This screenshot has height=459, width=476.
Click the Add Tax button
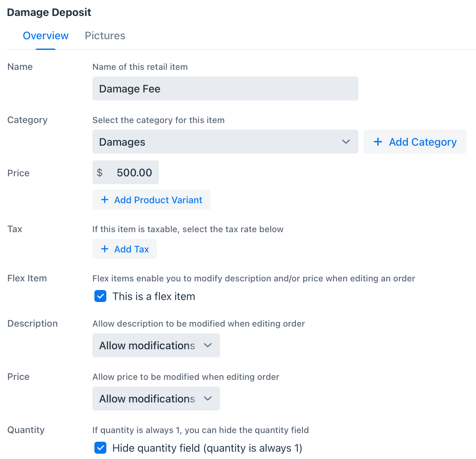coord(125,249)
